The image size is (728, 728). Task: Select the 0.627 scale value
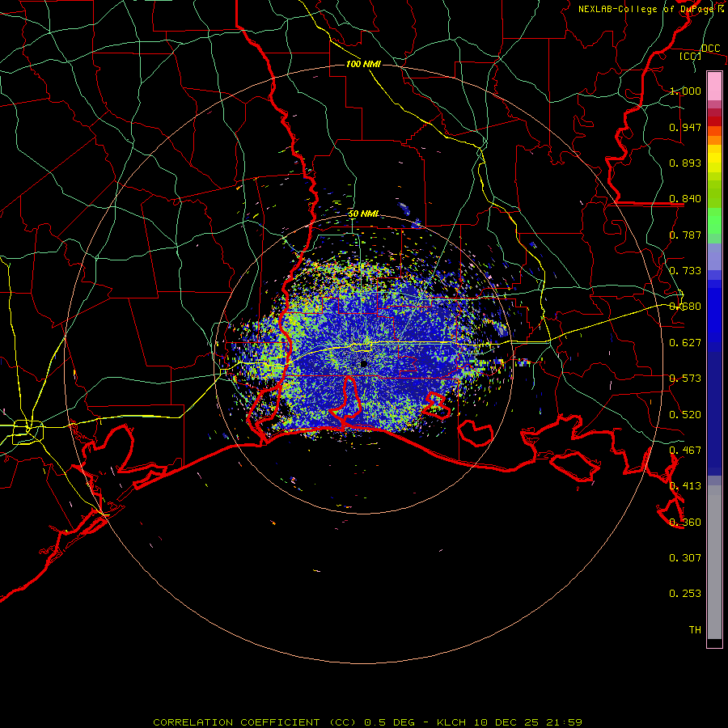[685, 343]
